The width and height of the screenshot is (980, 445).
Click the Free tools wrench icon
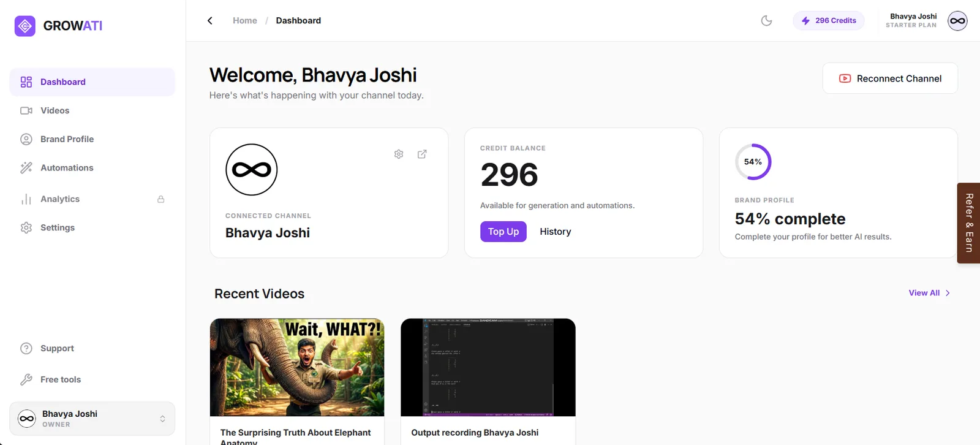tap(26, 379)
